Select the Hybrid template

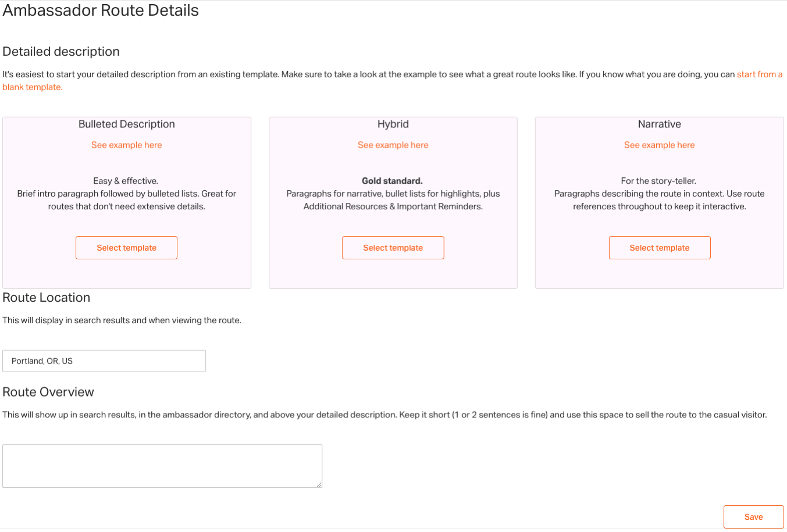click(x=393, y=248)
